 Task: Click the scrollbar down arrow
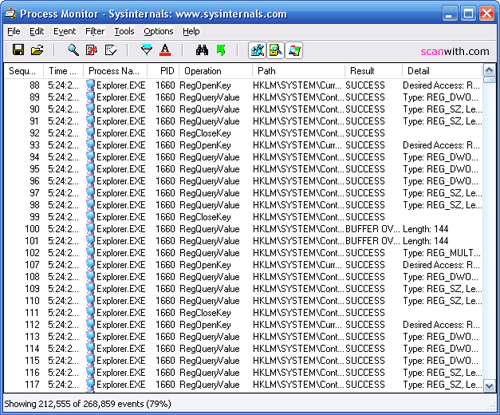(x=489, y=386)
